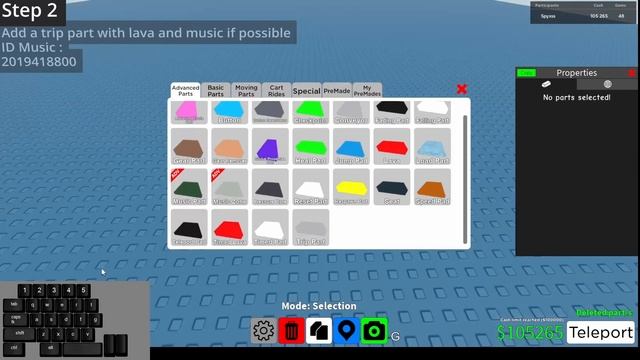Image resolution: width=640 pixels, height=360 pixels.
Task: Click the 'No parts selected!' message
Action: (576, 98)
